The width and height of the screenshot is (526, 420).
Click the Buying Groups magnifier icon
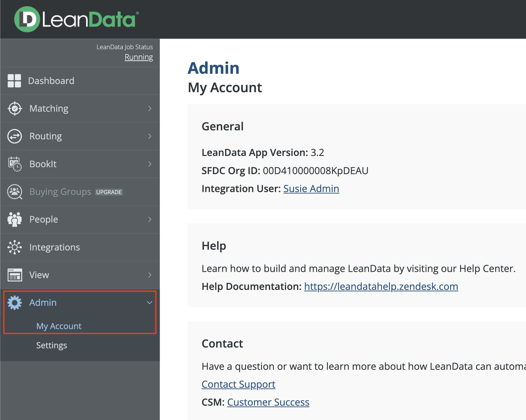tap(15, 192)
